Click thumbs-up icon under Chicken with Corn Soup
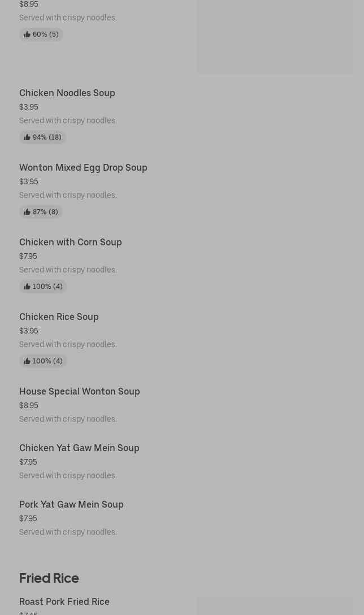The image size is (364, 615). pos(27,287)
